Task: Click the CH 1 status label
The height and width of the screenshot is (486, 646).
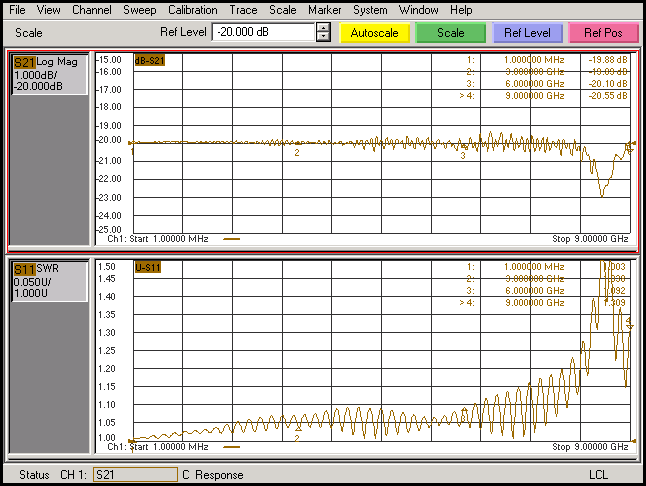Action: tap(73, 475)
